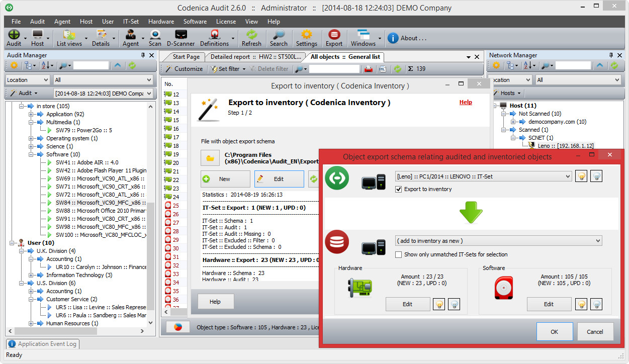This screenshot has height=364, width=629.
Task: Open Settings with the gear icon
Action: tap(306, 35)
